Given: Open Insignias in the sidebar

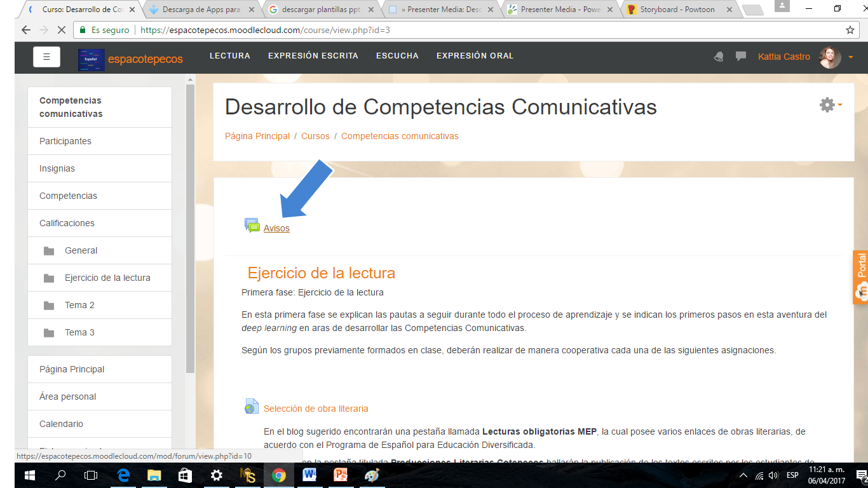Looking at the screenshot, I should coord(100,168).
